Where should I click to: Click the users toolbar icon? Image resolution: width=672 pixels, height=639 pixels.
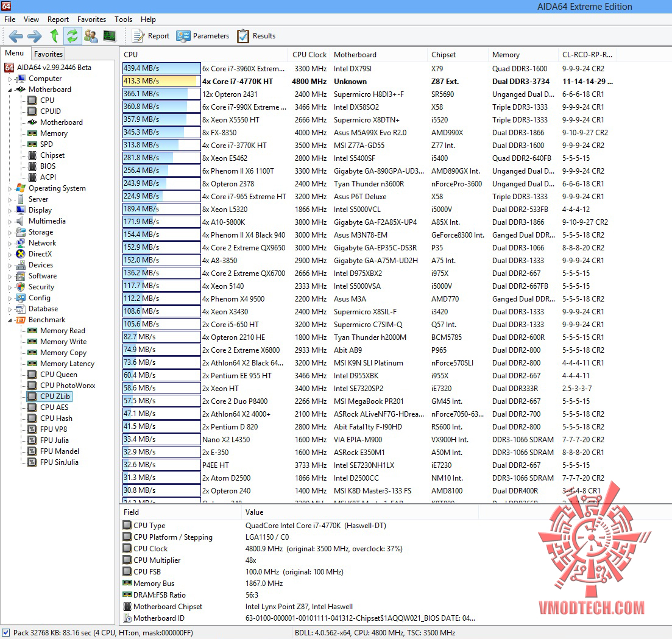[x=91, y=36]
